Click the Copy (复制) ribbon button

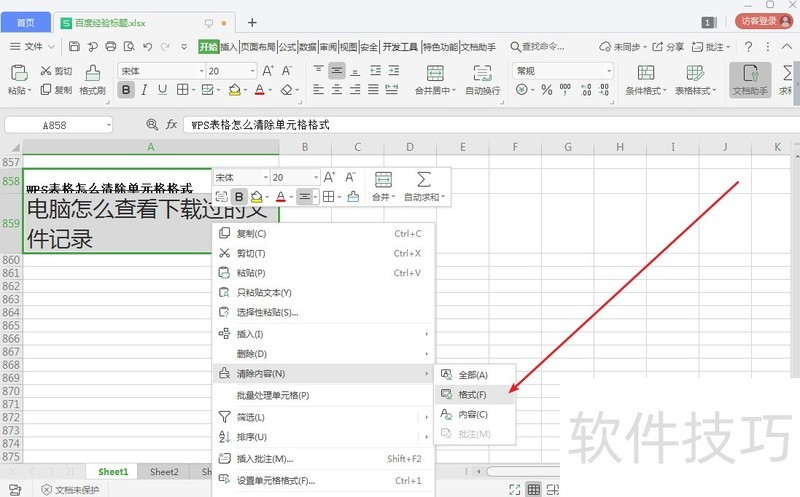pos(56,90)
